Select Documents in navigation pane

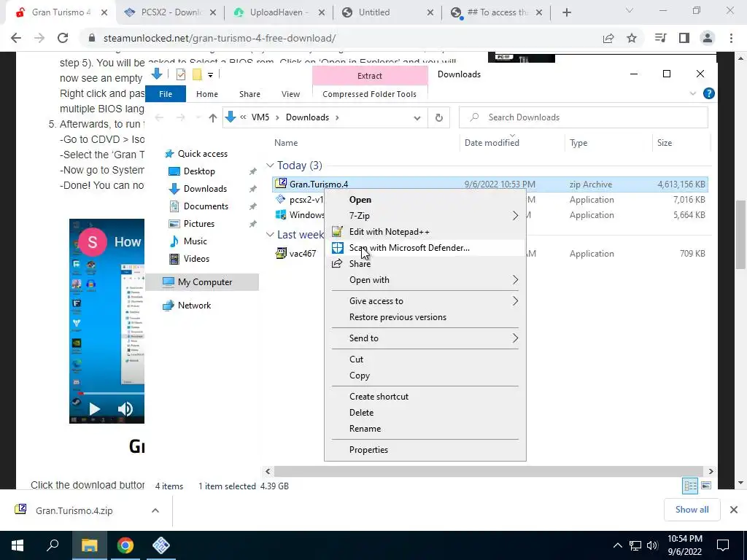(x=206, y=206)
